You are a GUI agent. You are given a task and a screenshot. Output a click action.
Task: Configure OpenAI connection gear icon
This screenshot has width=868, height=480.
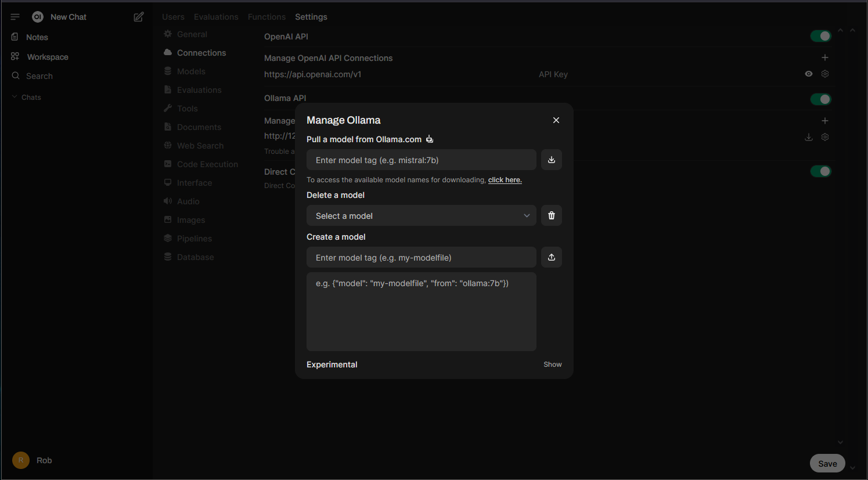click(x=825, y=74)
